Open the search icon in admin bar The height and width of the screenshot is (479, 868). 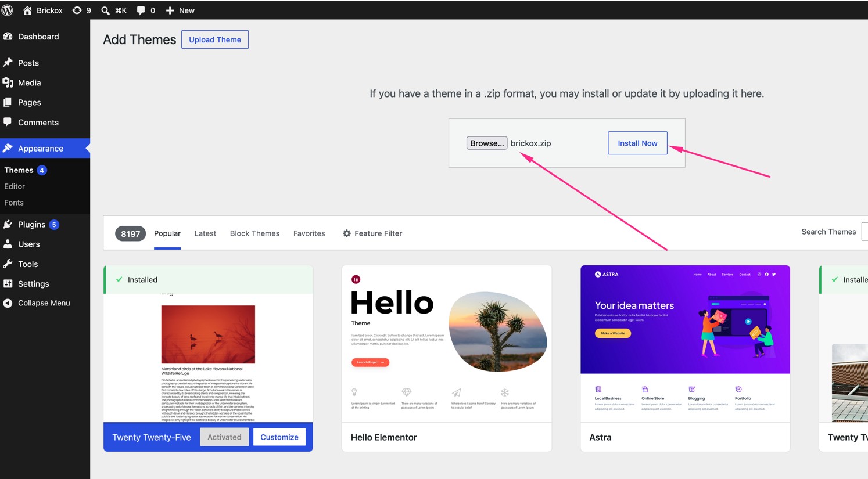[x=105, y=10]
